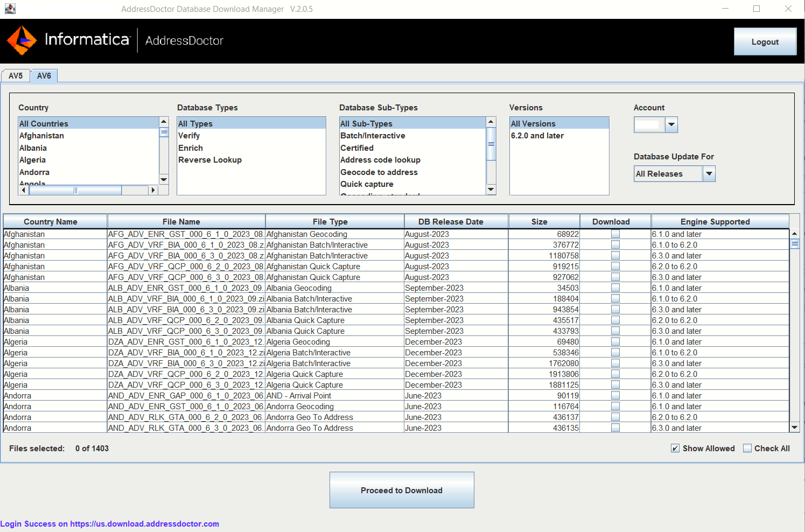This screenshot has height=532, width=805.
Task: Click Country list scroll right arrow
Action: point(153,190)
